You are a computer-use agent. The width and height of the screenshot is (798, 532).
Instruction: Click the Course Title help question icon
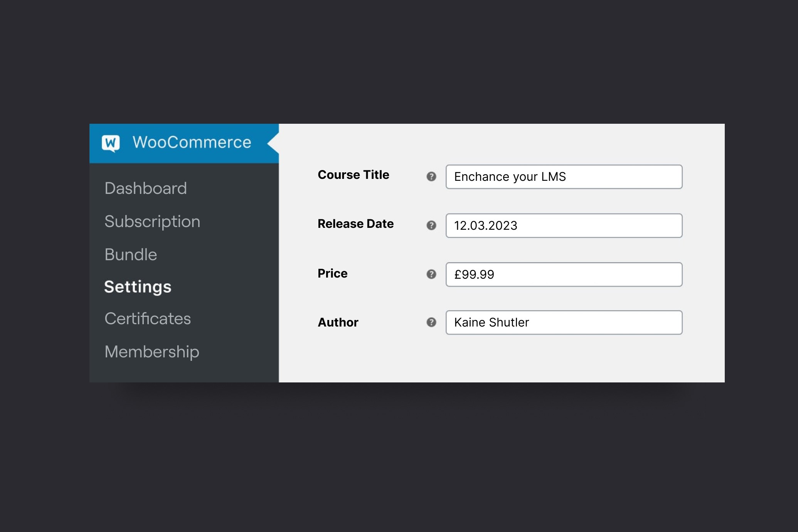point(431,177)
